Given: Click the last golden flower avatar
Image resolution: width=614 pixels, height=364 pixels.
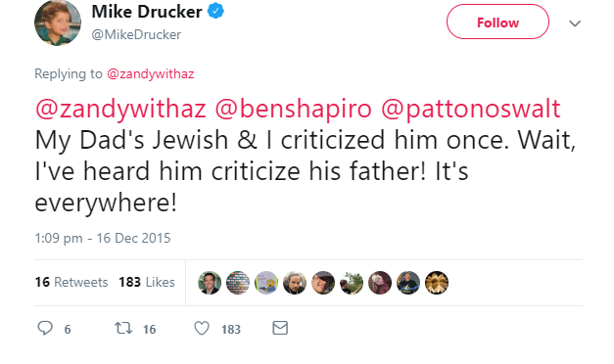Looking at the screenshot, I should 437,283.
